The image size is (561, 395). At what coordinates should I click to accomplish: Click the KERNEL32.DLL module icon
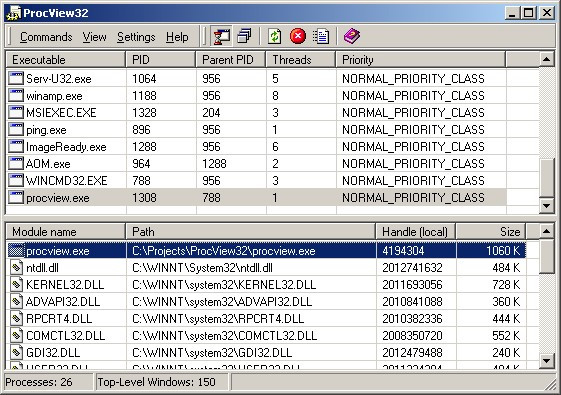16,284
